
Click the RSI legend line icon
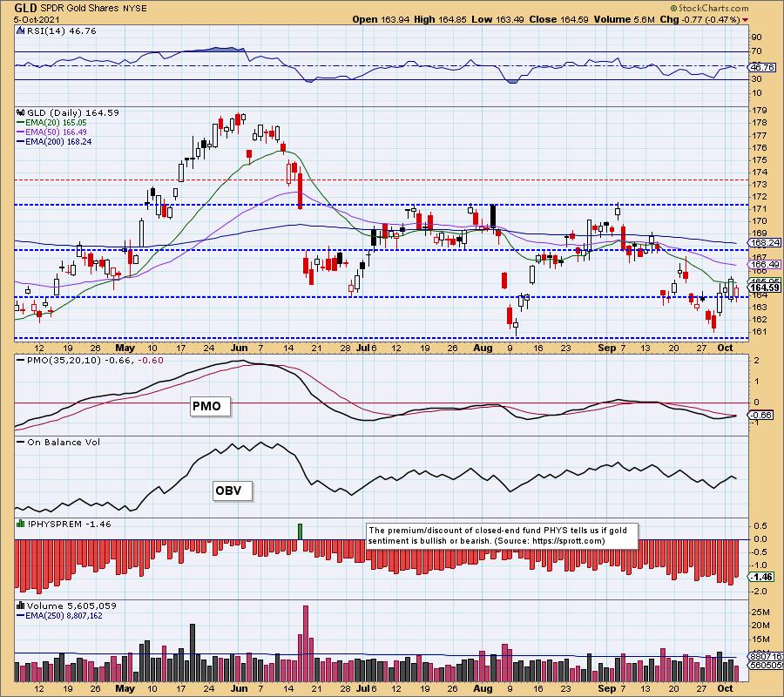(20, 30)
